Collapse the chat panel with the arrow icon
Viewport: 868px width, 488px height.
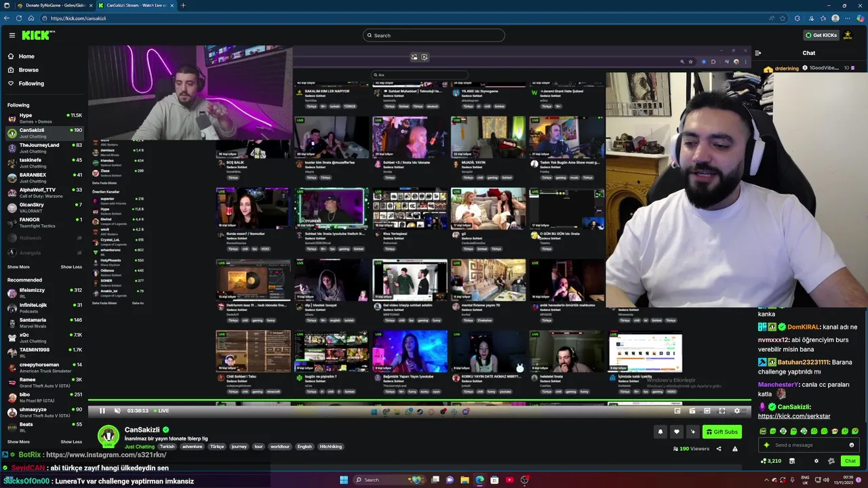tap(757, 53)
